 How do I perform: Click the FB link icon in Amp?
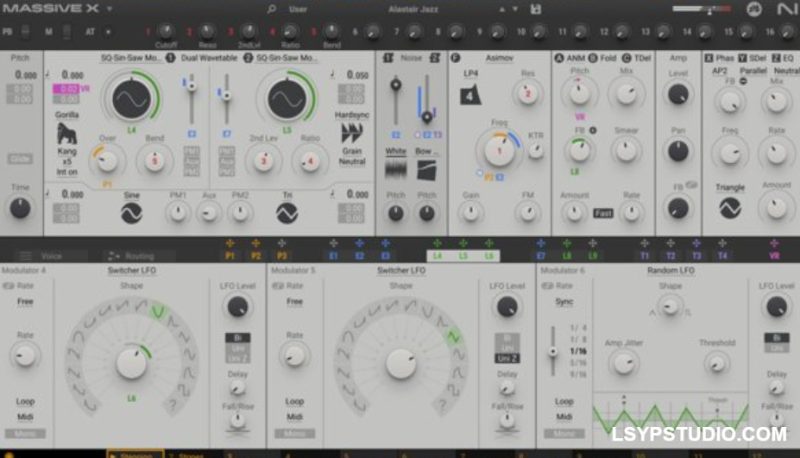tap(691, 185)
